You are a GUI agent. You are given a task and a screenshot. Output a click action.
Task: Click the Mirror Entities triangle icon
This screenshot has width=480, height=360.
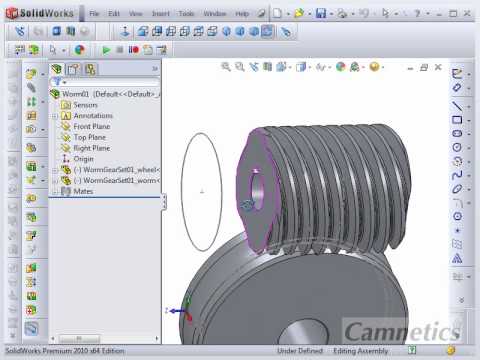click(x=457, y=258)
